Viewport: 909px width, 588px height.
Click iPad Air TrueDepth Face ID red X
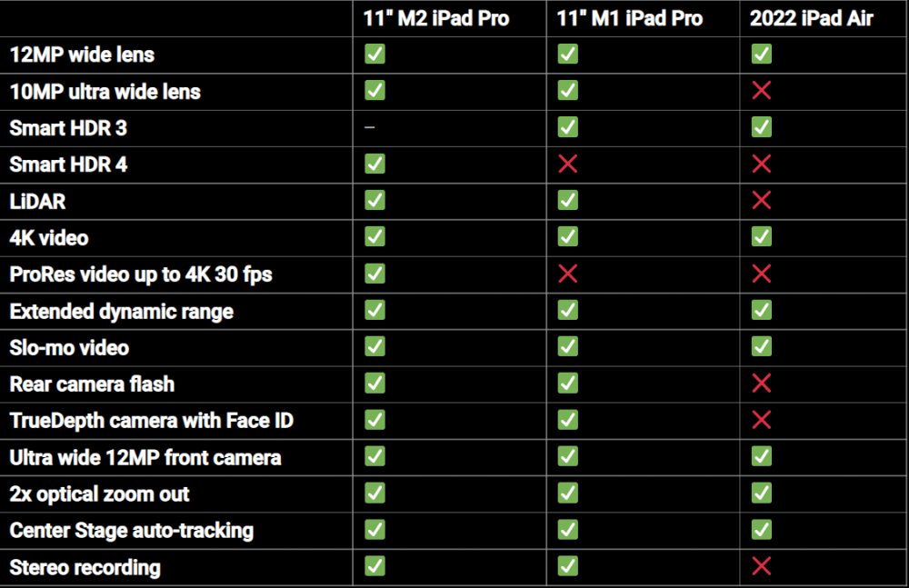coord(762,420)
